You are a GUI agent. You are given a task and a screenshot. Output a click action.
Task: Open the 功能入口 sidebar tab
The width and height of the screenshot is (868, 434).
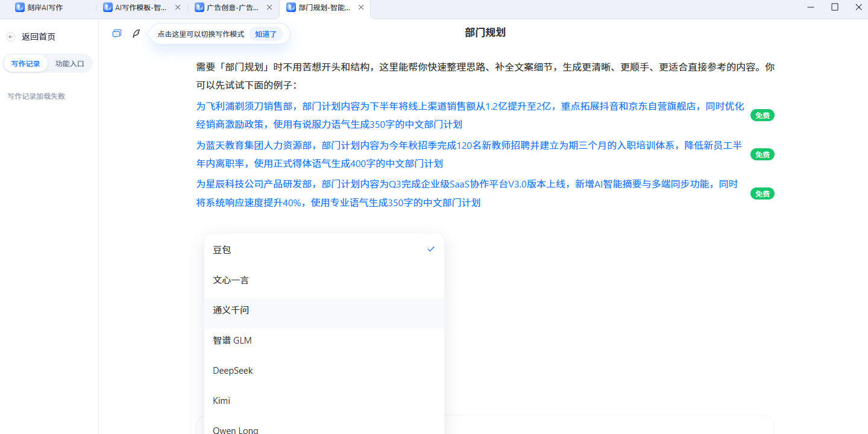point(70,63)
